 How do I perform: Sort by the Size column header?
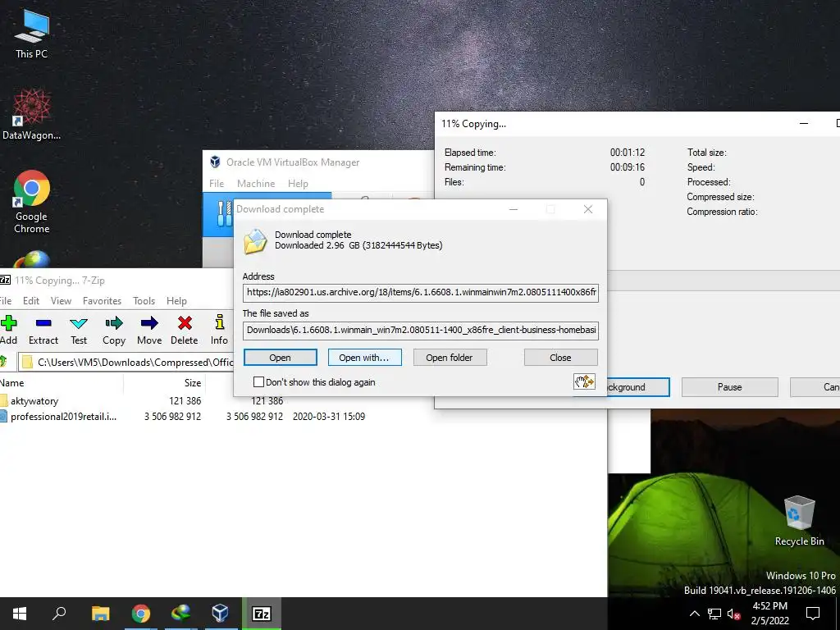pyautogui.click(x=164, y=382)
